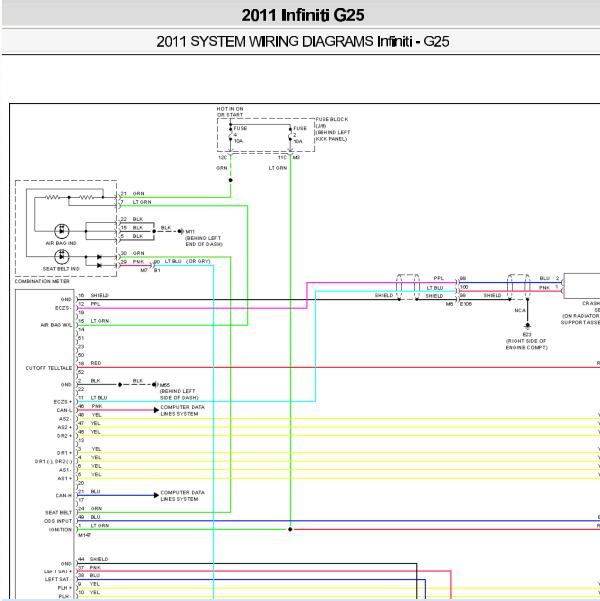The height and width of the screenshot is (601, 600).
Task: Click the "M55" ground label
Action: click(x=165, y=385)
